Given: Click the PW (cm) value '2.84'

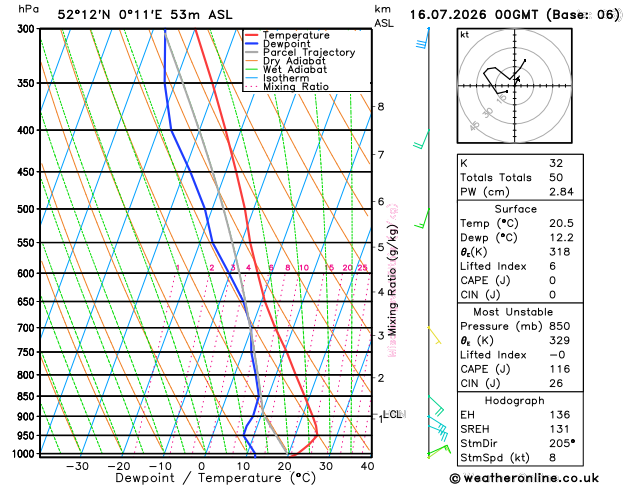Looking at the screenshot, I should click(561, 192).
